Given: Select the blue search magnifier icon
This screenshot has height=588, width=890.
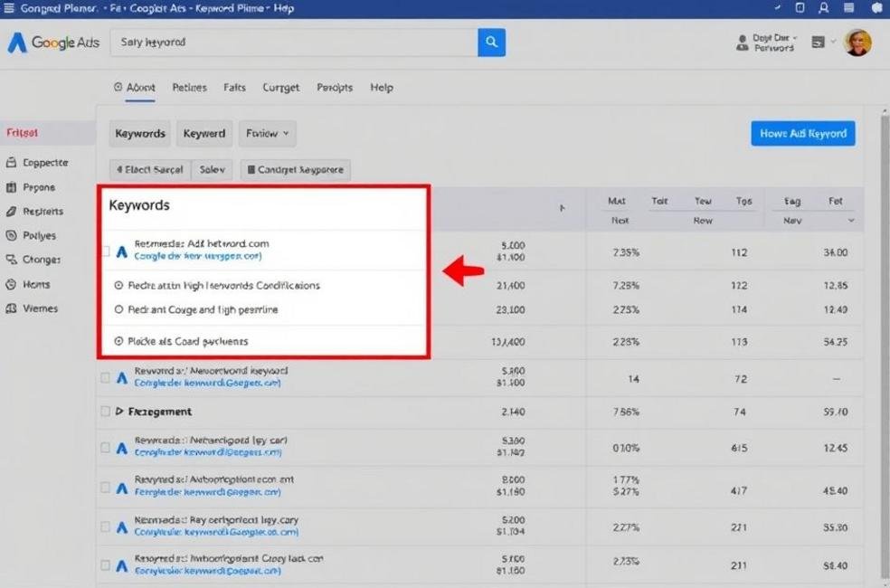Looking at the screenshot, I should coord(491,43).
